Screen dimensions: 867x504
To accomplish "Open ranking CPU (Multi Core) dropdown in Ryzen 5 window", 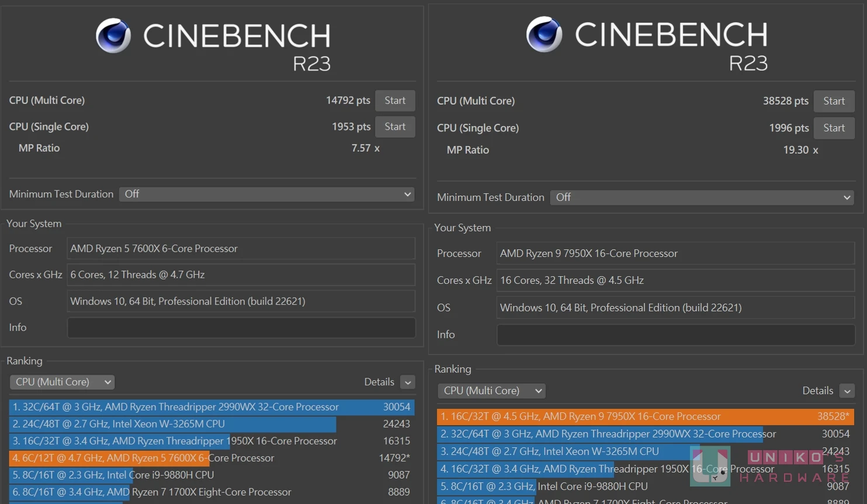I will (x=62, y=382).
